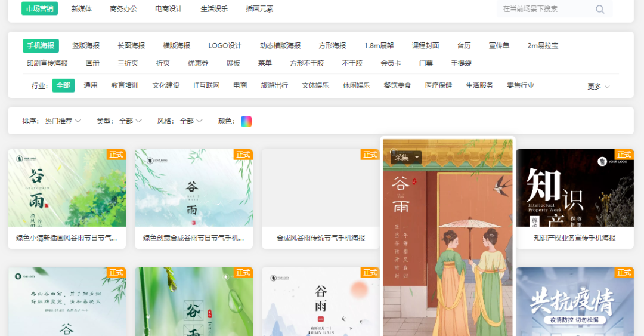Viewport: 644px width, 336px height.
Task: Filter industry by 旅游出行
Action: click(274, 85)
